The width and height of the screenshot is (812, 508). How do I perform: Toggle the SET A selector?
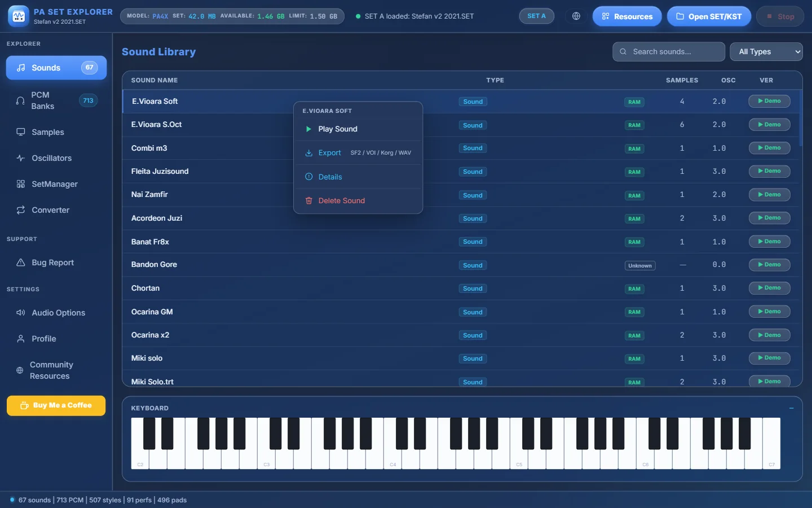(536, 16)
